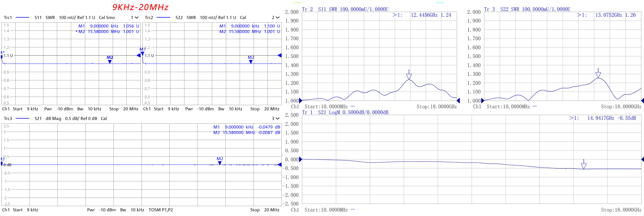Click the right reference arrow on Trc3 plot
Viewport: 644px width, 216px height.
[280, 165]
